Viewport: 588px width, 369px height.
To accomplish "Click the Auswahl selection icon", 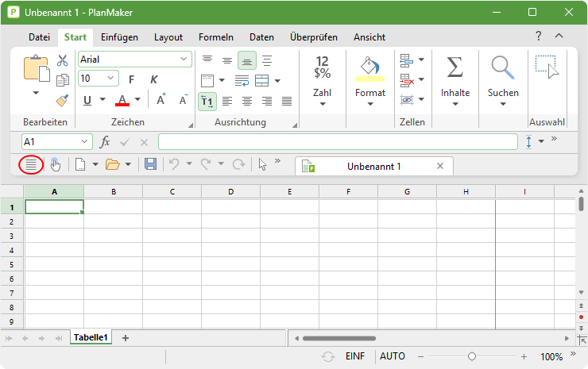I will click(547, 67).
